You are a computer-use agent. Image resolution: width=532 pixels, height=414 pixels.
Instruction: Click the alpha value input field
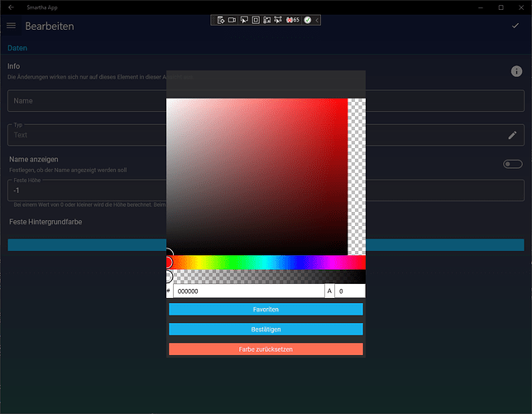coord(349,291)
